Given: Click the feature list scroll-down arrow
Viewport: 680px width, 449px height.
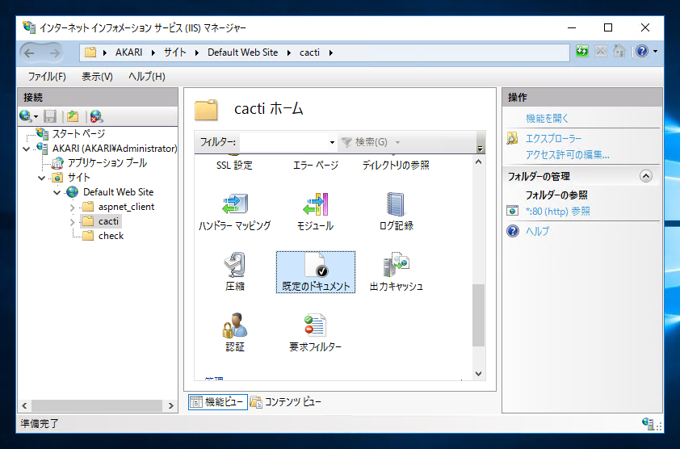Looking at the screenshot, I should 478,374.
